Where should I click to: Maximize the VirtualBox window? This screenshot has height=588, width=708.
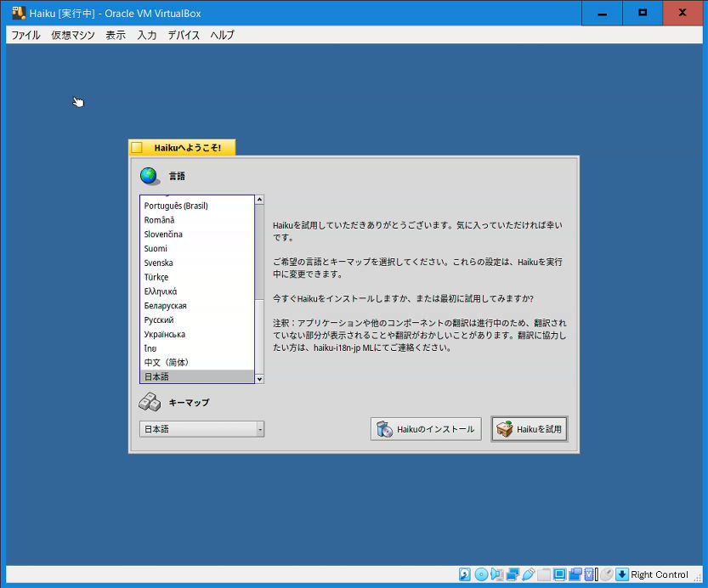(x=643, y=13)
